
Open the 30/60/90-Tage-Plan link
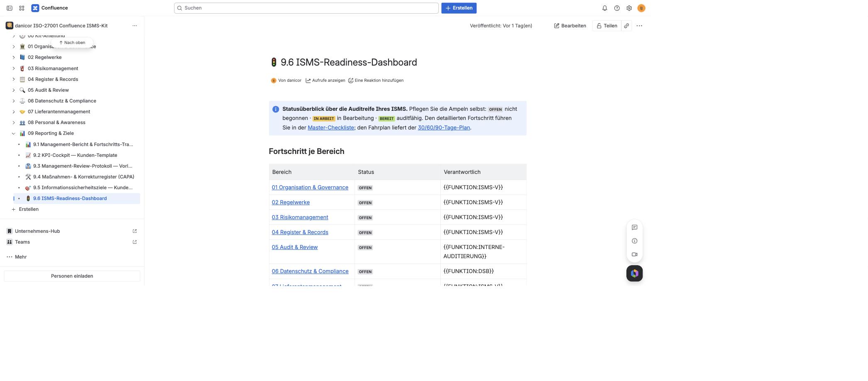tap(444, 128)
